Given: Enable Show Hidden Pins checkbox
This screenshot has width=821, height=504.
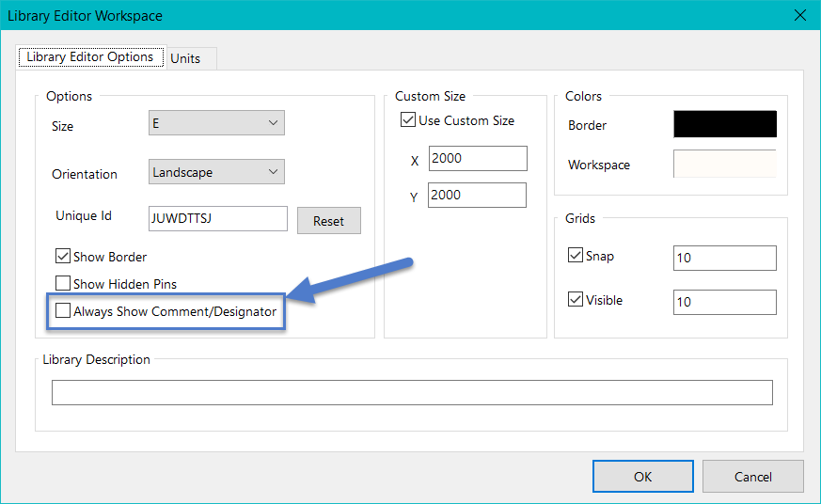Looking at the screenshot, I should [x=64, y=283].
